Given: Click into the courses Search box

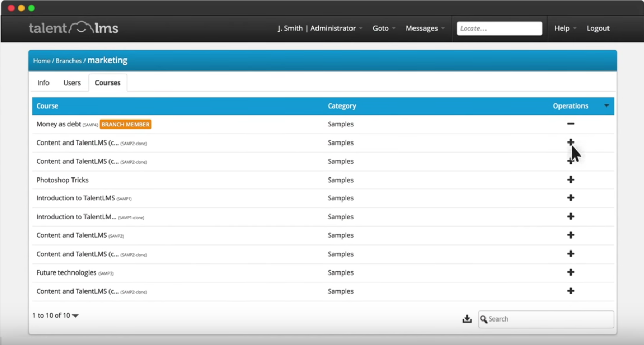Looking at the screenshot, I should (546, 319).
